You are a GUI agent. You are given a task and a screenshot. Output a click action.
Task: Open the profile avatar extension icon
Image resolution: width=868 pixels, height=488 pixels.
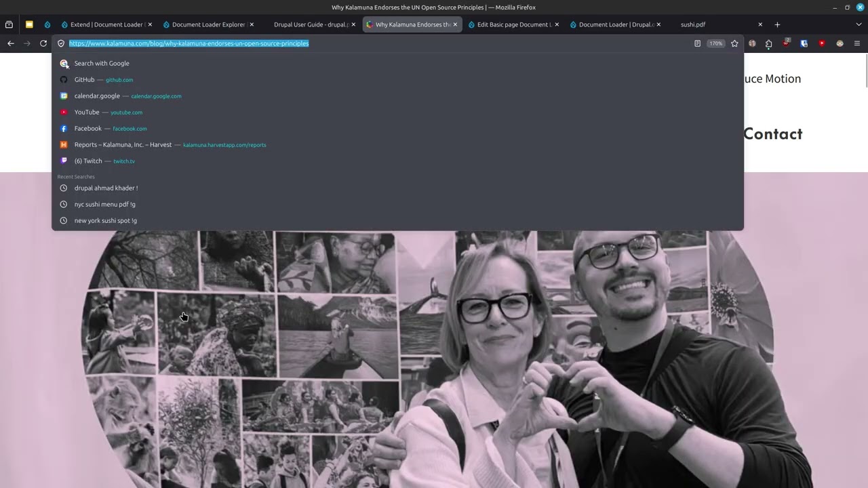click(752, 43)
